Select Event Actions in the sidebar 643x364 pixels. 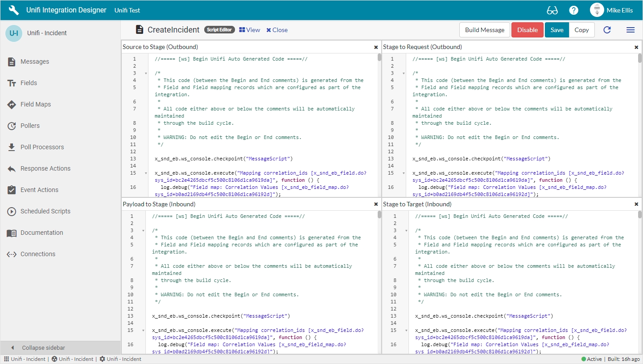(x=39, y=190)
